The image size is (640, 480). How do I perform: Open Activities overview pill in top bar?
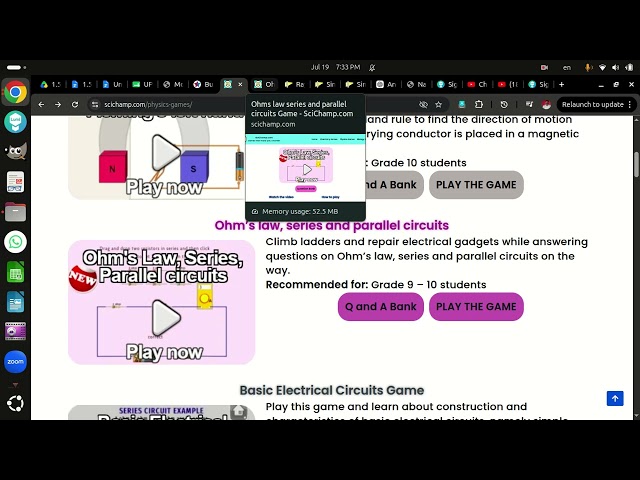[x=16, y=67]
